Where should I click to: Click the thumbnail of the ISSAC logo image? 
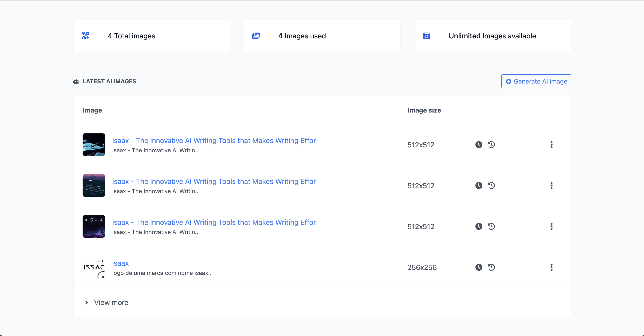(x=94, y=267)
